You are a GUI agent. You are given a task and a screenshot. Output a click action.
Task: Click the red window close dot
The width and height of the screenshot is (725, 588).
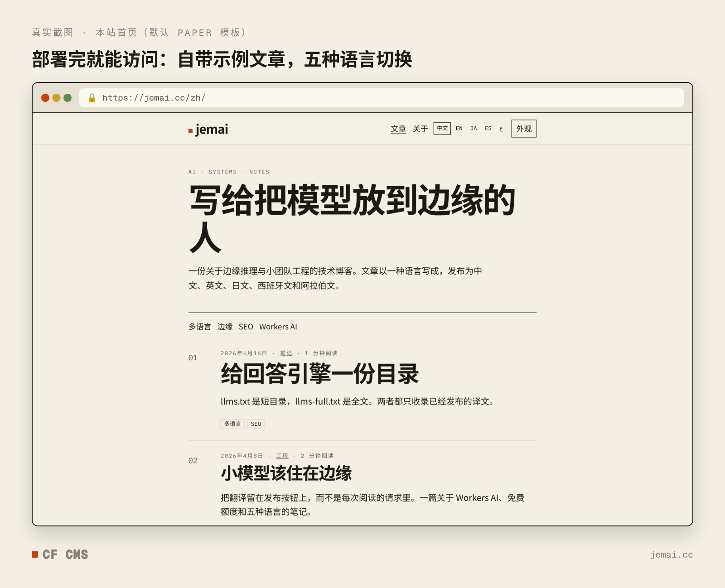(45, 98)
